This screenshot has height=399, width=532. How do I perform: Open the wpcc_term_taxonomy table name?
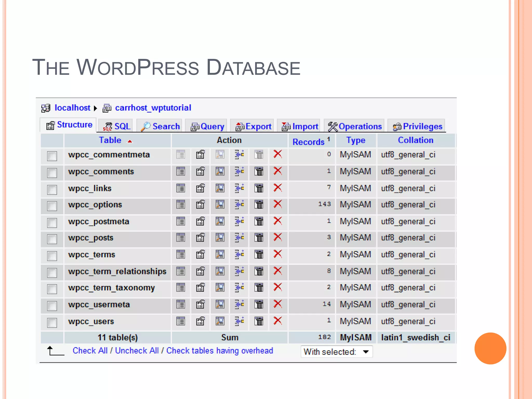[x=111, y=288]
